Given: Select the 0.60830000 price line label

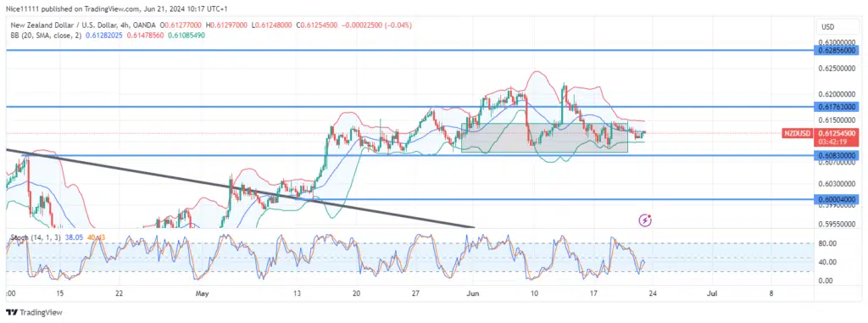Looking at the screenshot, I should (x=835, y=156).
